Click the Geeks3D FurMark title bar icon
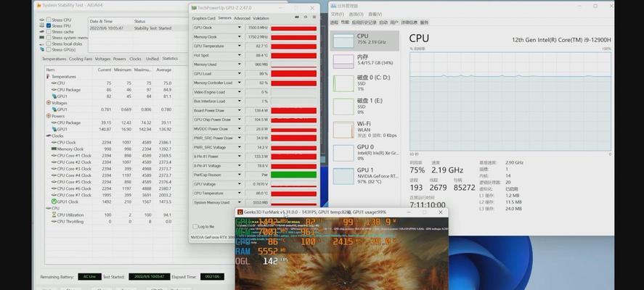The height and width of the screenshot is (290, 644). click(240, 212)
